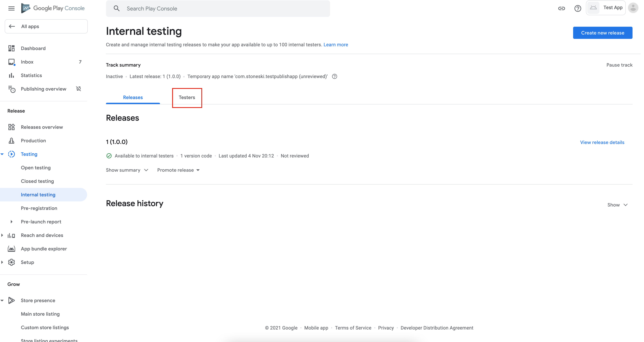Screen dimensions: 644x342
Task: Open the help question mark icon
Action: pos(578,8)
